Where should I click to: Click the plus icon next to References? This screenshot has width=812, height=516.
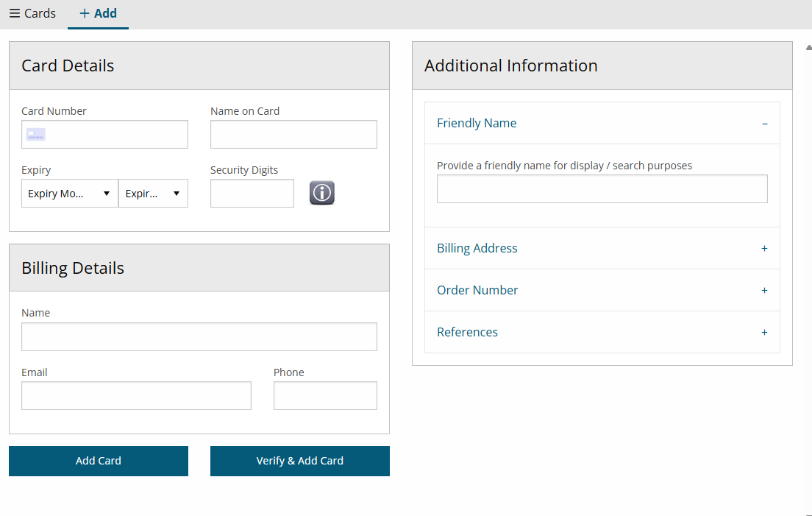point(764,333)
